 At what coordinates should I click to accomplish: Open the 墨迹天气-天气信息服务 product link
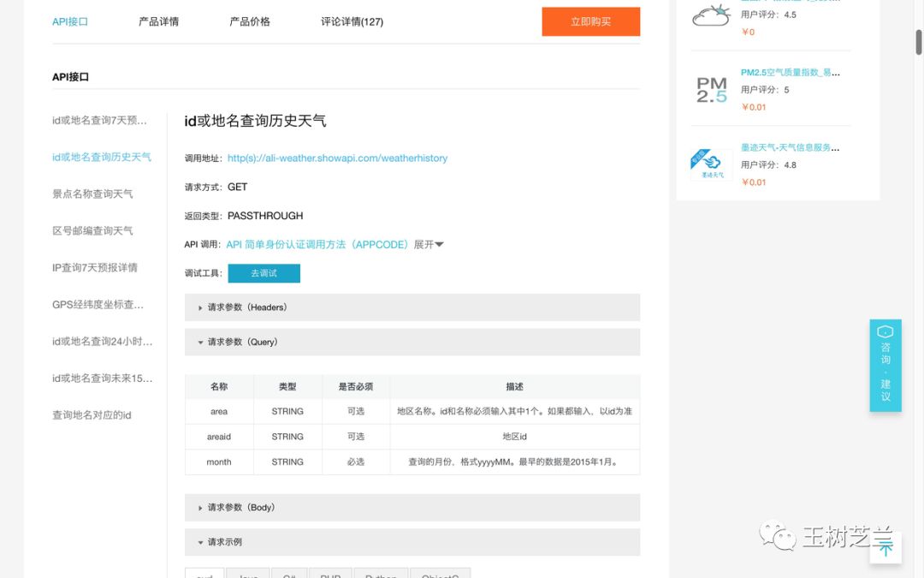(791, 147)
